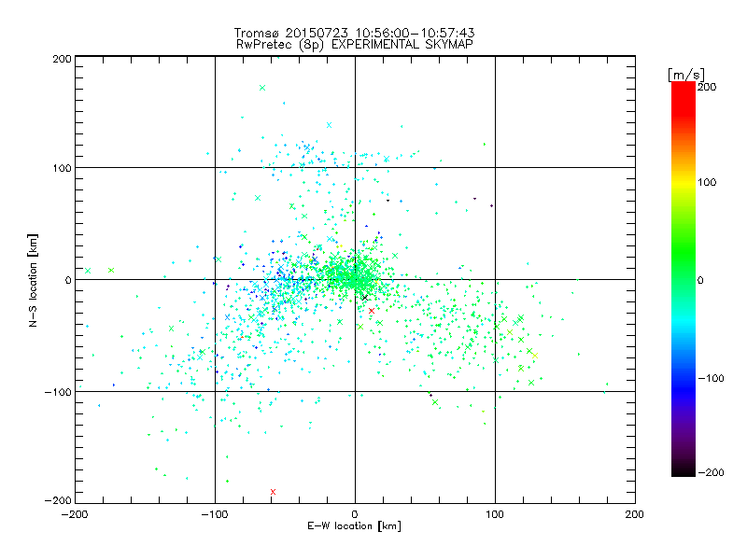This screenshot has height=560, width=747.
Task: Click the 'E-W location [km]' axis label
Action: click(355, 526)
